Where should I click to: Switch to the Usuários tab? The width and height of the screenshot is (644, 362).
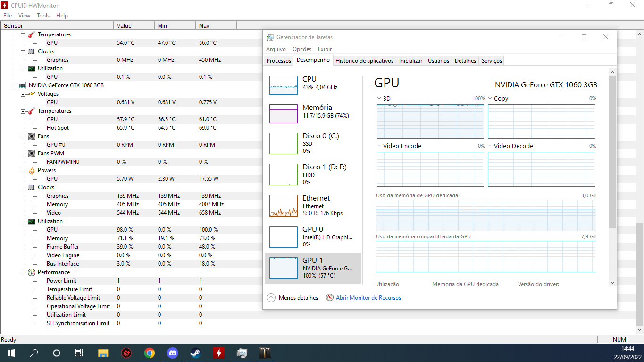pyautogui.click(x=438, y=61)
